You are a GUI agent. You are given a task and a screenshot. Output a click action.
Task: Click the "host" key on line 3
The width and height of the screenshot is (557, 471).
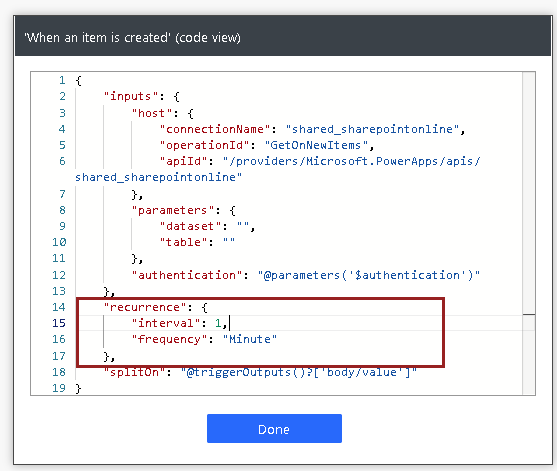tap(152, 113)
